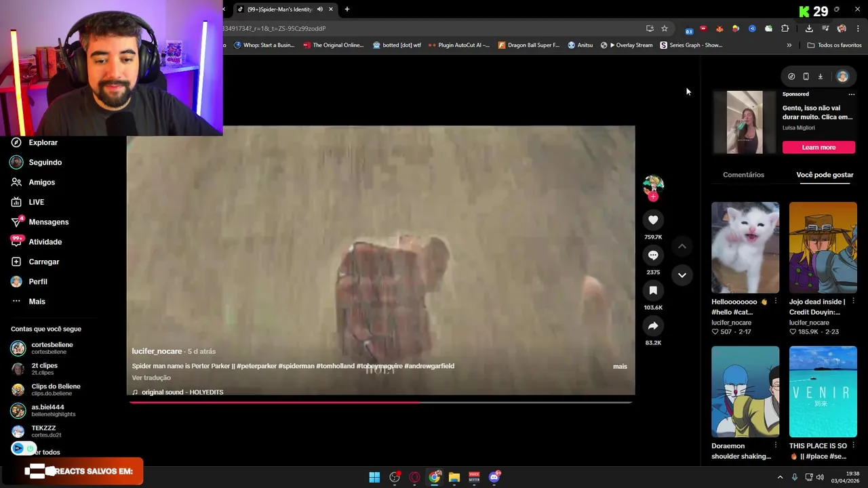Open the Chrome downloads icon
This screenshot has height=488, width=868.
point(809,28)
